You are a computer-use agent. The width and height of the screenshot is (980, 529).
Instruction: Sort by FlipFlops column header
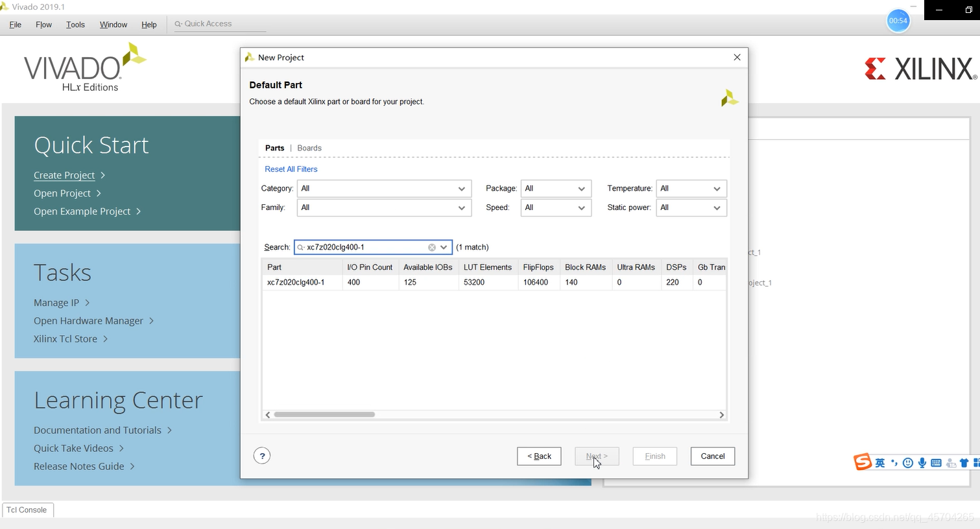(538, 267)
